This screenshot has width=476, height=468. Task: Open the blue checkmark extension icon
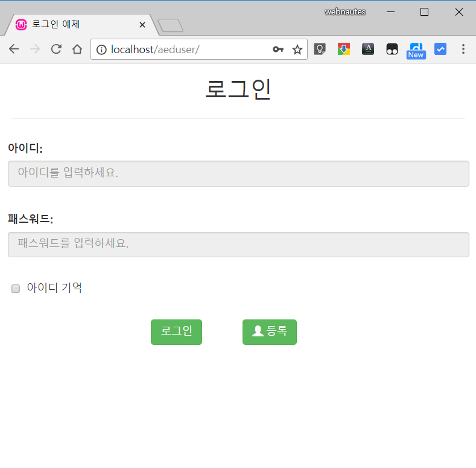pyautogui.click(x=440, y=49)
